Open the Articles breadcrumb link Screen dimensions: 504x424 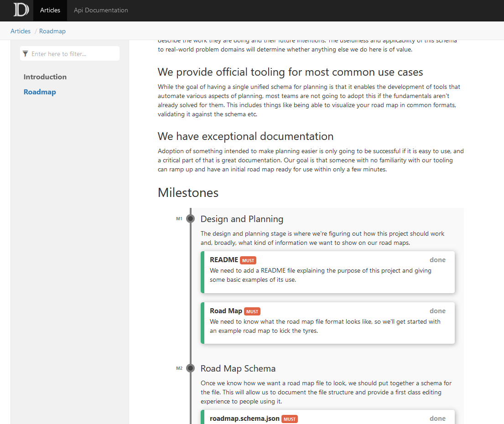click(x=20, y=31)
